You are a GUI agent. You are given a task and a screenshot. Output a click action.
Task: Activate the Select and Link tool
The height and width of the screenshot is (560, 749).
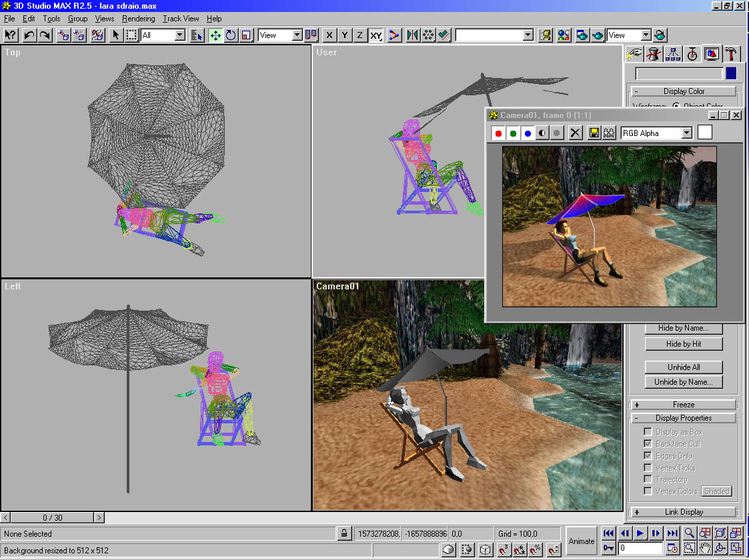click(63, 35)
